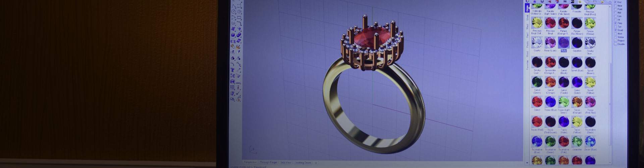
Task: Select Pyrope (Orange-R) gem thumbnail
Action: 563,23
